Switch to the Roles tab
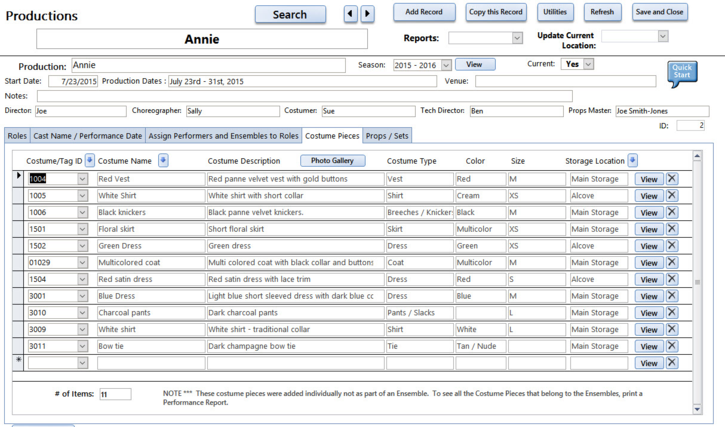725x427 pixels. (17, 136)
